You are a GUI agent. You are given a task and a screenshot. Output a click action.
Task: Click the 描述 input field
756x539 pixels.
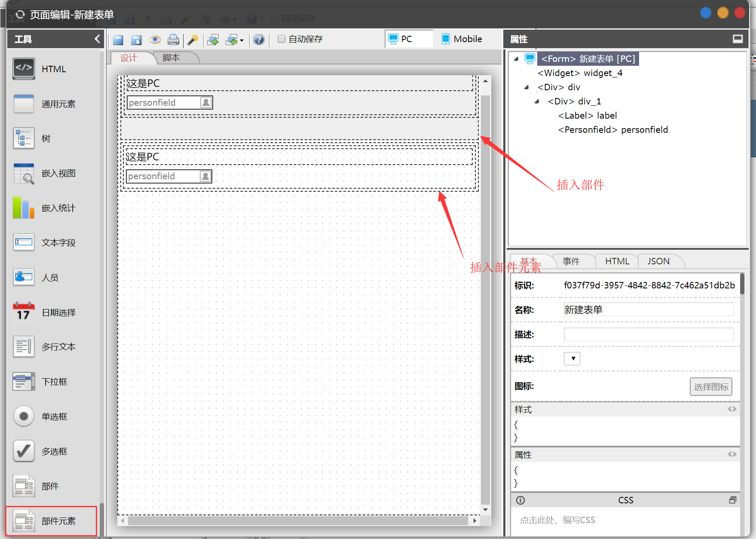point(649,334)
